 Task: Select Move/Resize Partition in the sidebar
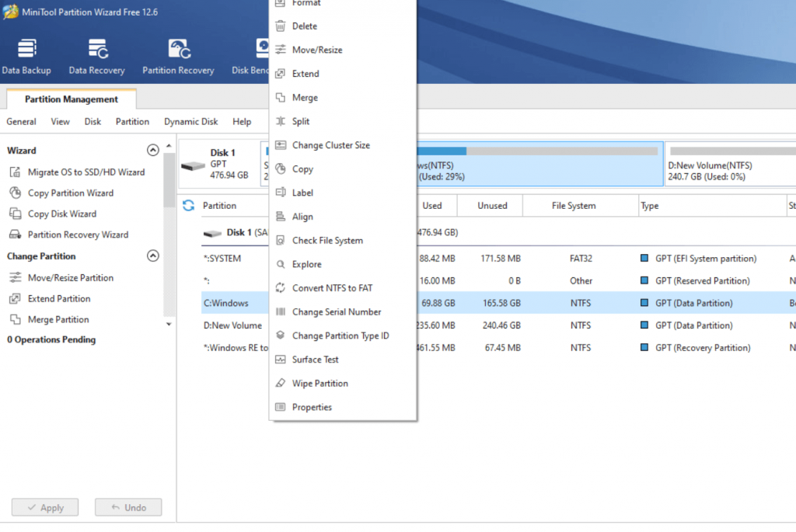(x=71, y=277)
